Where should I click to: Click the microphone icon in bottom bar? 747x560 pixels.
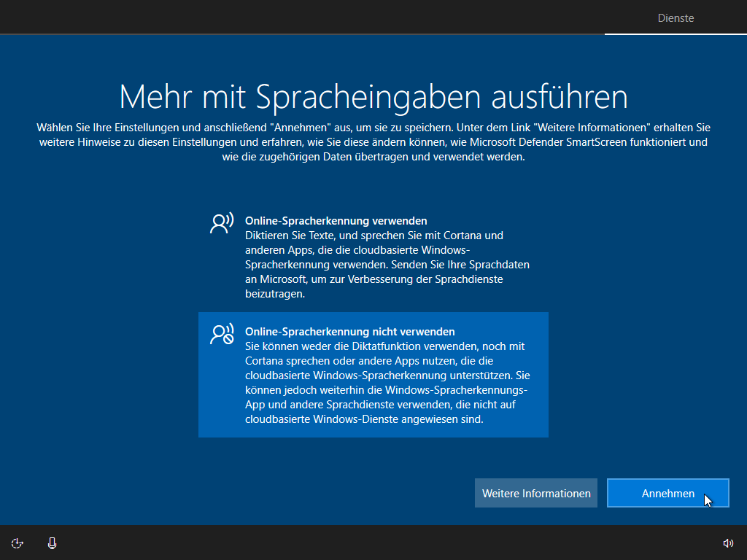[53, 542]
